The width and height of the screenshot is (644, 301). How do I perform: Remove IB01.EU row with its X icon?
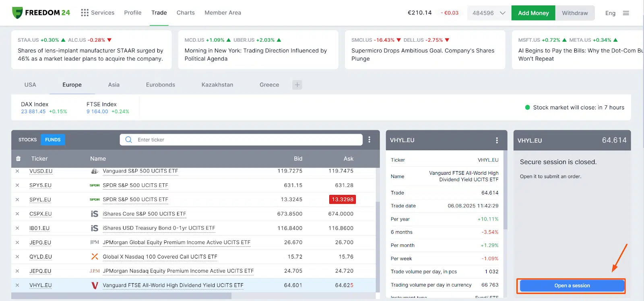(x=17, y=228)
